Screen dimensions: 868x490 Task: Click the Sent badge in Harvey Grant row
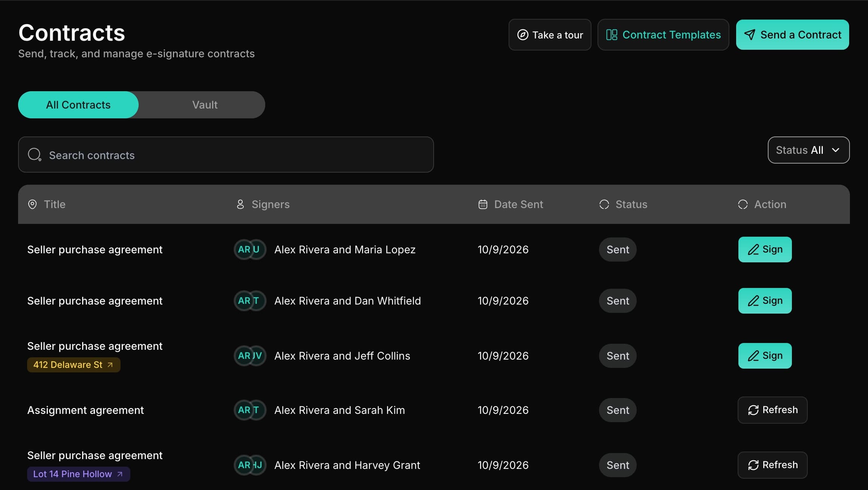[x=618, y=465]
